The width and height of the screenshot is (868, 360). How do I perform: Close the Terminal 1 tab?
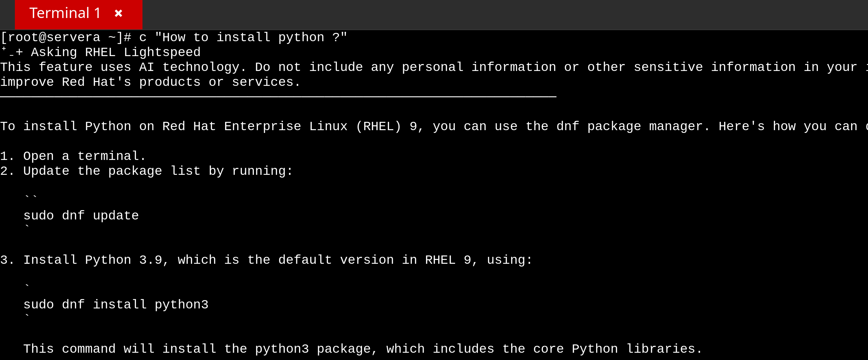(x=118, y=13)
